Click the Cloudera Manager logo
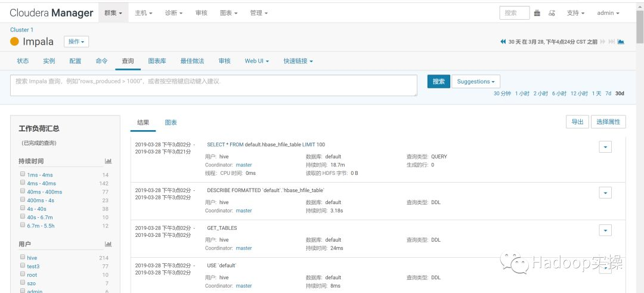The image size is (644, 293). 51,13
